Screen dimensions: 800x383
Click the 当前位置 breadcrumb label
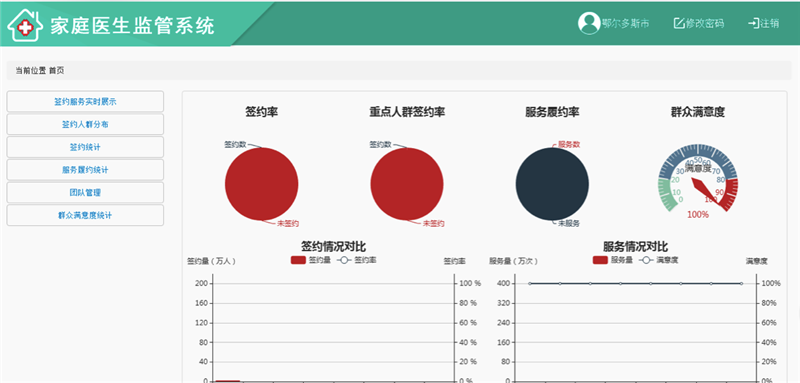(31, 71)
